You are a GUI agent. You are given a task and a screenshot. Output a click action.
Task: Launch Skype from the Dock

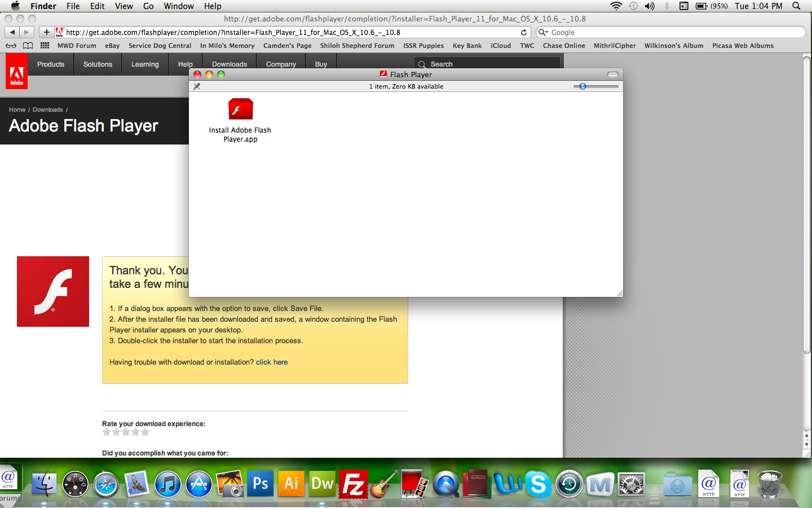tap(539, 484)
